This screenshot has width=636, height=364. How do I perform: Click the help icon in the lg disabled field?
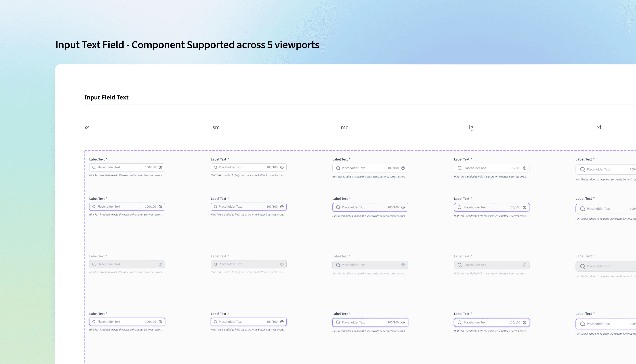click(524, 265)
